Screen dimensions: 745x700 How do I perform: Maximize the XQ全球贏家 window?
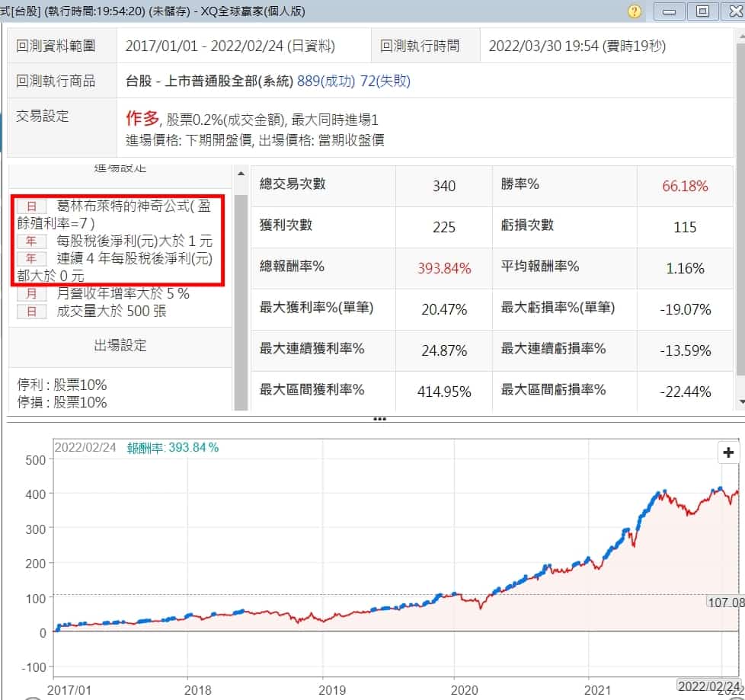pyautogui.click(x=702, y=11)
